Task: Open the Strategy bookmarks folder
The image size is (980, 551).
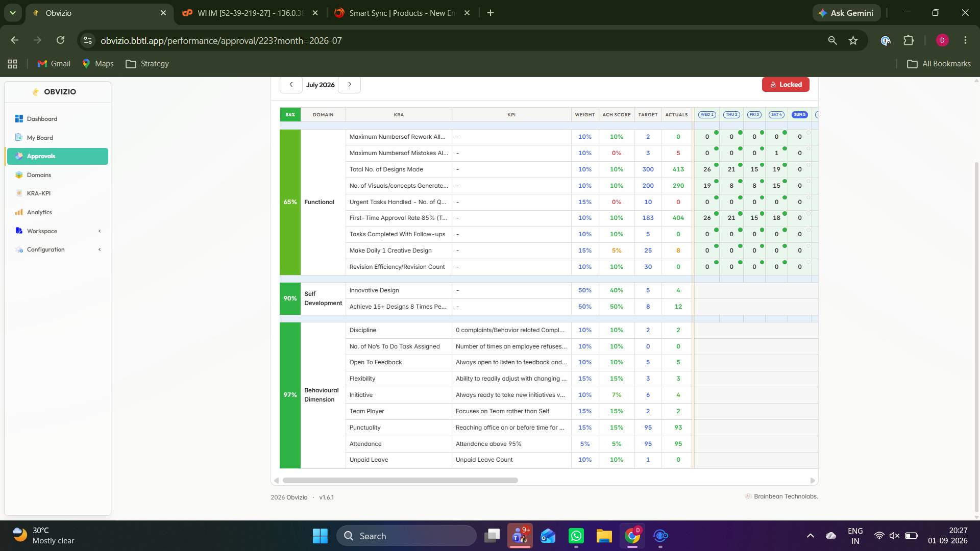Action: point(148,64)
